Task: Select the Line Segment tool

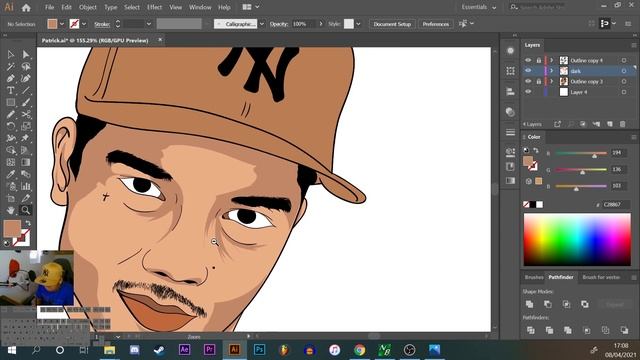Action: (x=26, y=90)
